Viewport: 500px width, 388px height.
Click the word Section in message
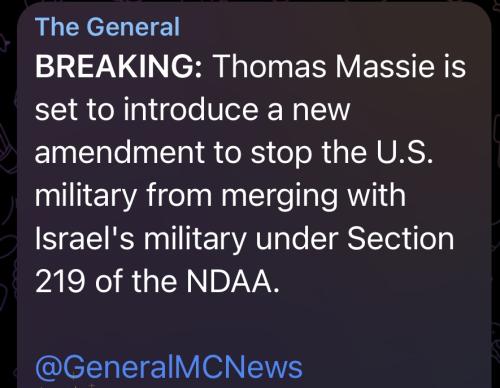[x=400, y=239]
